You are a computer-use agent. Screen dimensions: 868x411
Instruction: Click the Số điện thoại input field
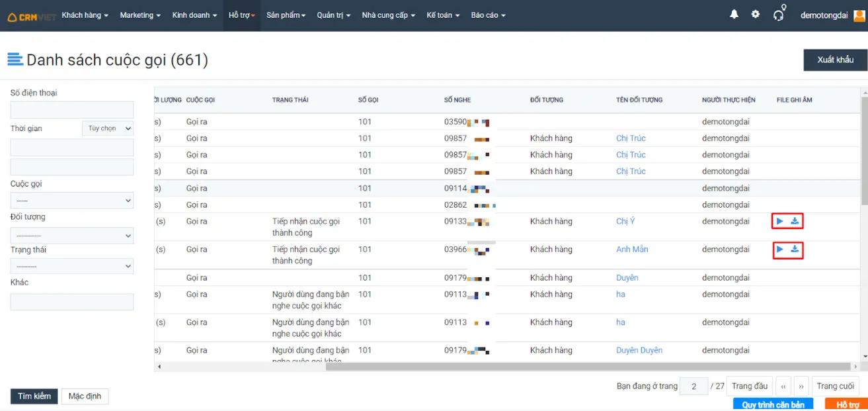(x=72, y=110)
